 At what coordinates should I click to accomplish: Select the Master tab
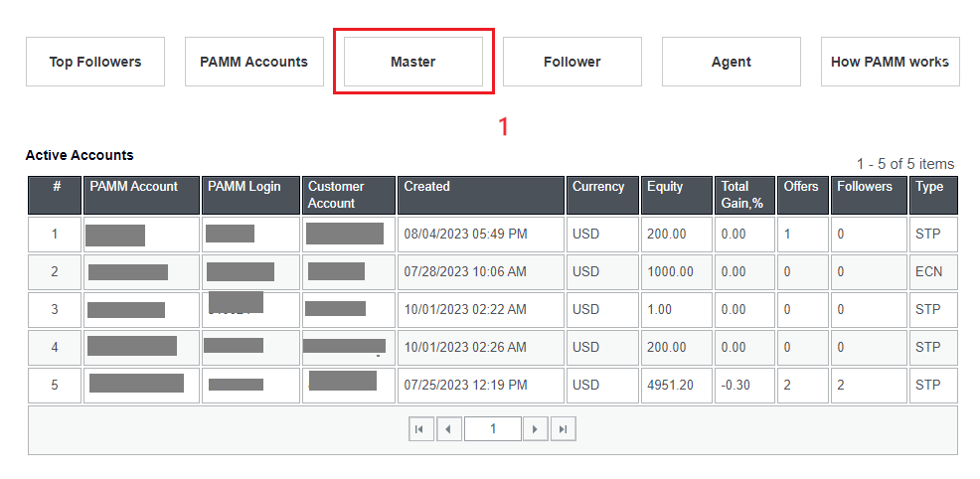pos(412,62)
